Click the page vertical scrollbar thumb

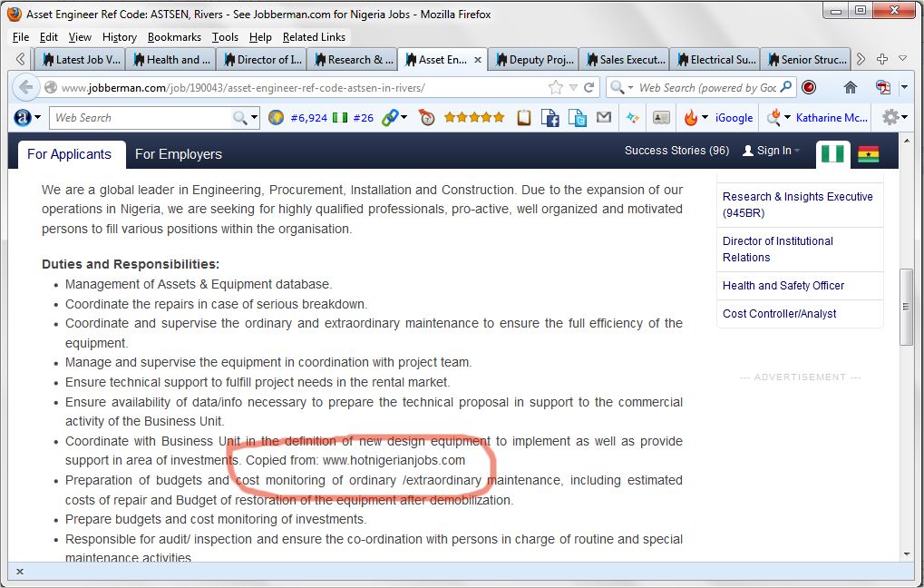(906, 307)
